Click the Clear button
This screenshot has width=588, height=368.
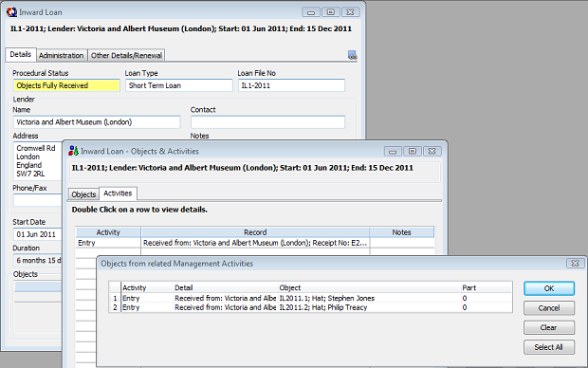tap(549, 327)
